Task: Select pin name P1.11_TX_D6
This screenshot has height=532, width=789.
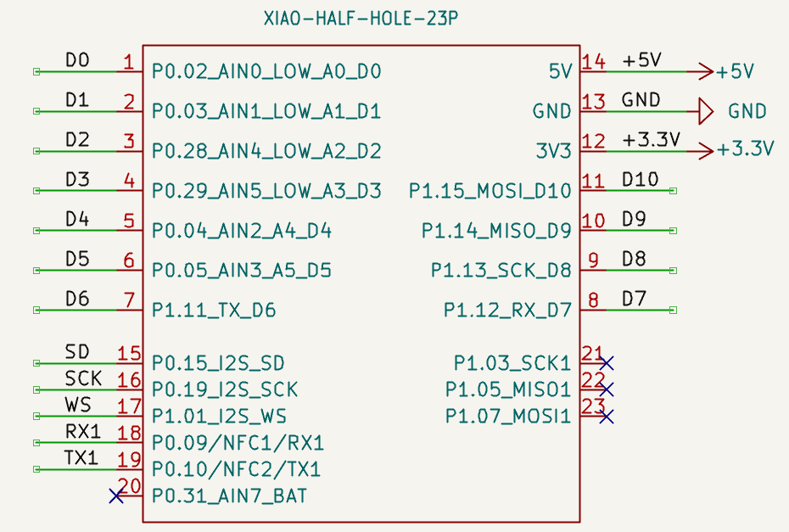Action: [x=214, y=310]
